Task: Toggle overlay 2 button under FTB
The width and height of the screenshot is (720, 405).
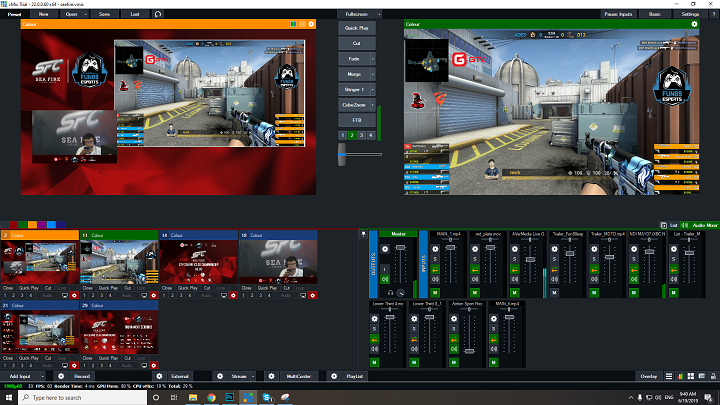Action: click(352, 135)
